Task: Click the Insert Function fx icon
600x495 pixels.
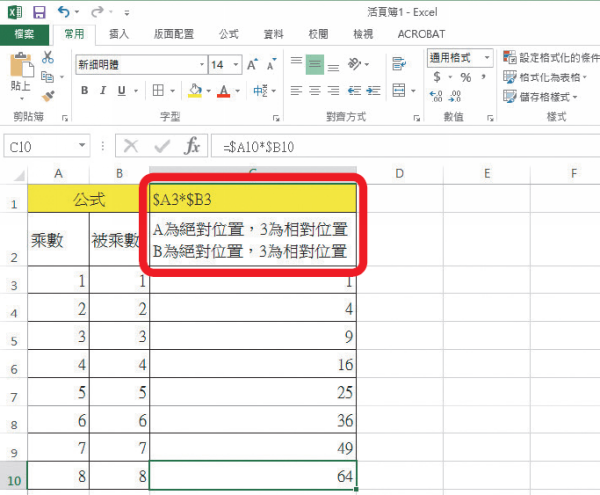Action: 192,146
